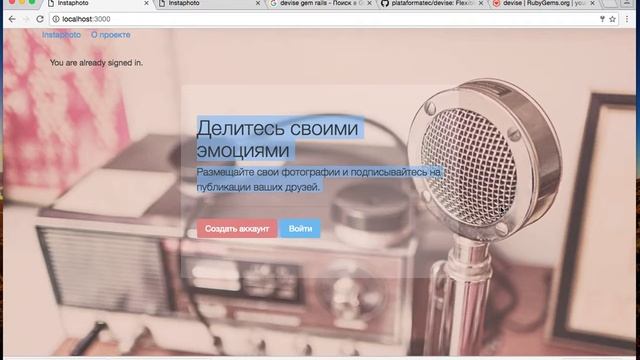640x360 pixels.
Task: Bookmark this page with the star icon
Action: click(x=612, y=19)
